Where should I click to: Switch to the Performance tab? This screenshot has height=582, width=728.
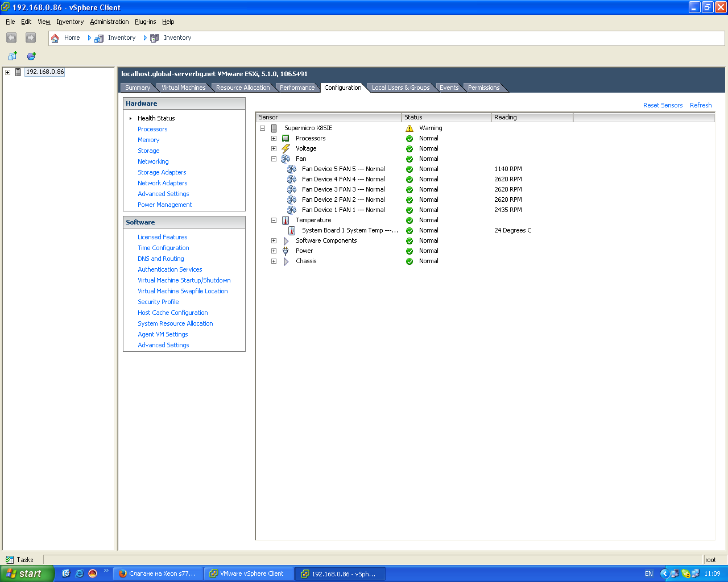(297, 88)
